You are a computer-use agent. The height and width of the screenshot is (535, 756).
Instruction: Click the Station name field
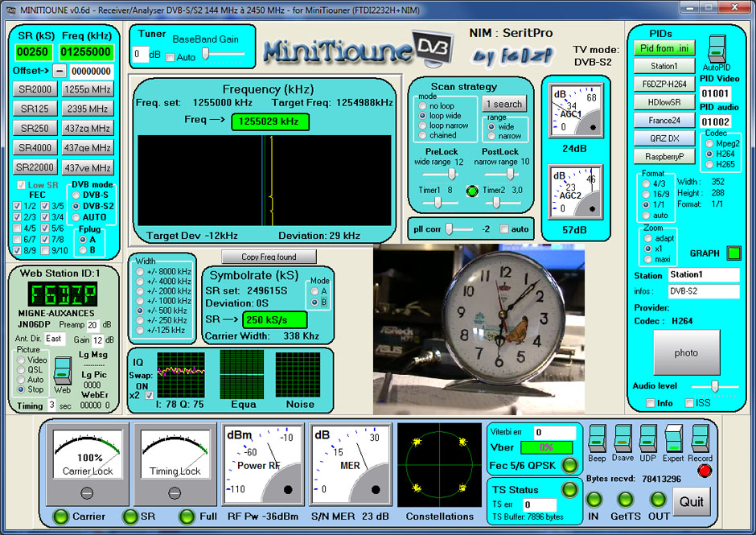(704, 275)
